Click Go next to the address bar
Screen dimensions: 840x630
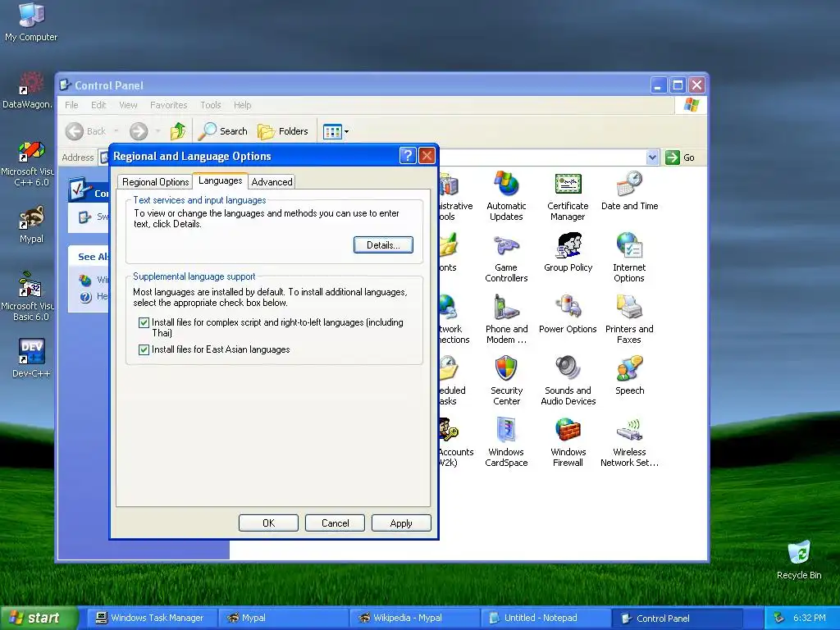(680, 157)
